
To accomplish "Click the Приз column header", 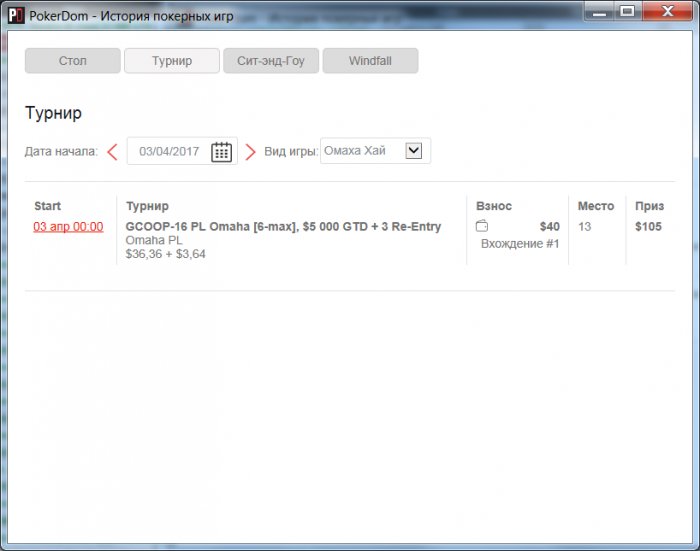I will tap(650, 206).
